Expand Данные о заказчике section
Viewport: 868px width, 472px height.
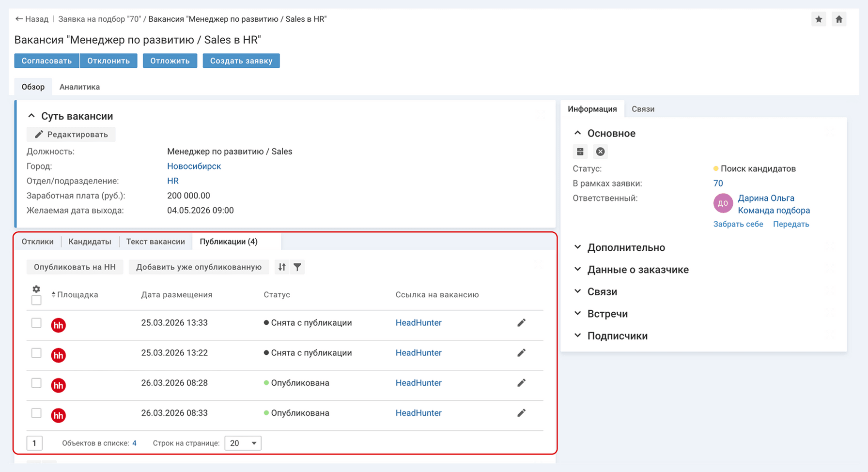point(637,270)
